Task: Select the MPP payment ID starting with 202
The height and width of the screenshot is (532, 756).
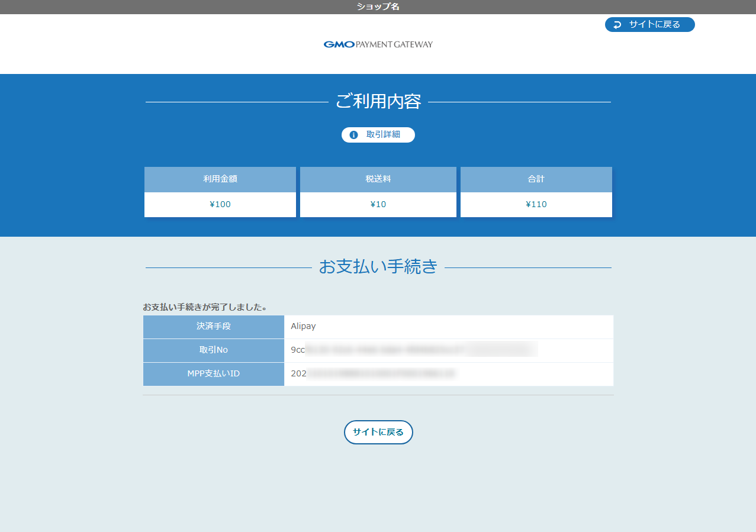Action: pyautogui.click(x=391, y=374)
